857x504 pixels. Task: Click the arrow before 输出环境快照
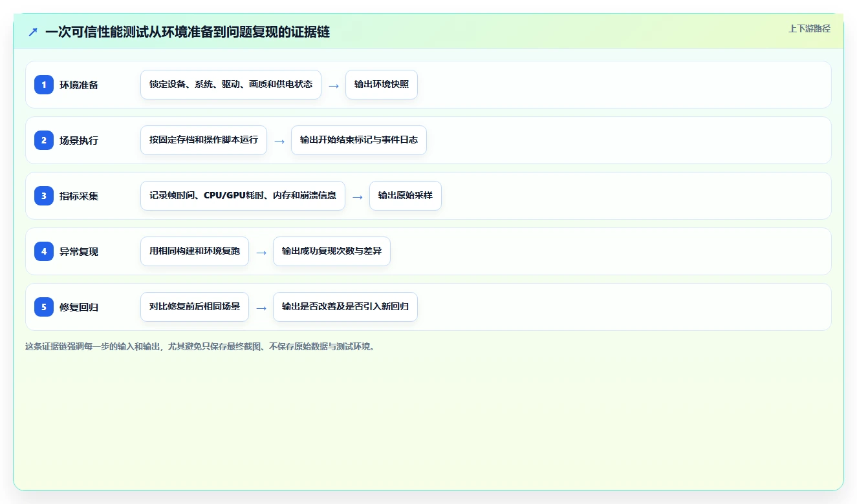click(x=334, y=85)
